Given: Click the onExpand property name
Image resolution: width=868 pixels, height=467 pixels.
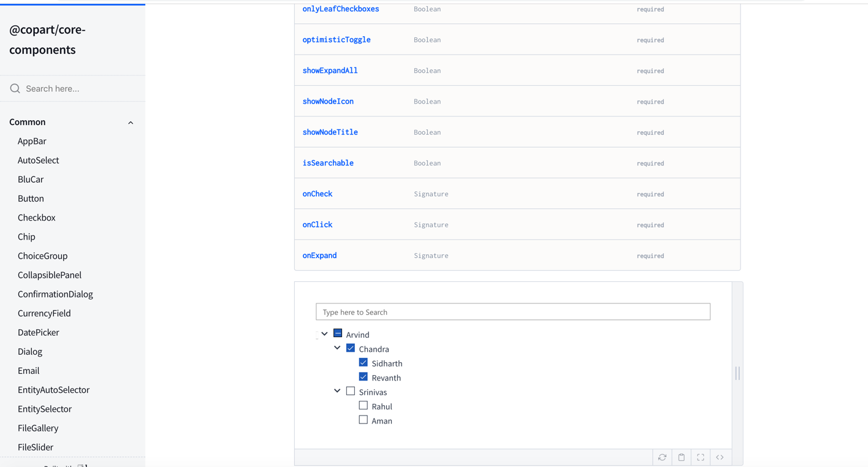Looking at the screenshot, I should tap(319, 256).
